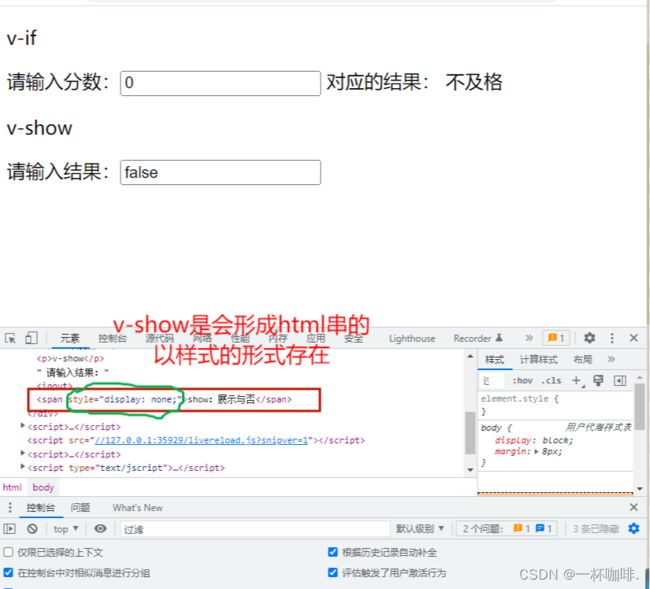Click the 3 条已隐藏 label
The width and height of the screenshot is (650, 589).
tap(596, 528)
